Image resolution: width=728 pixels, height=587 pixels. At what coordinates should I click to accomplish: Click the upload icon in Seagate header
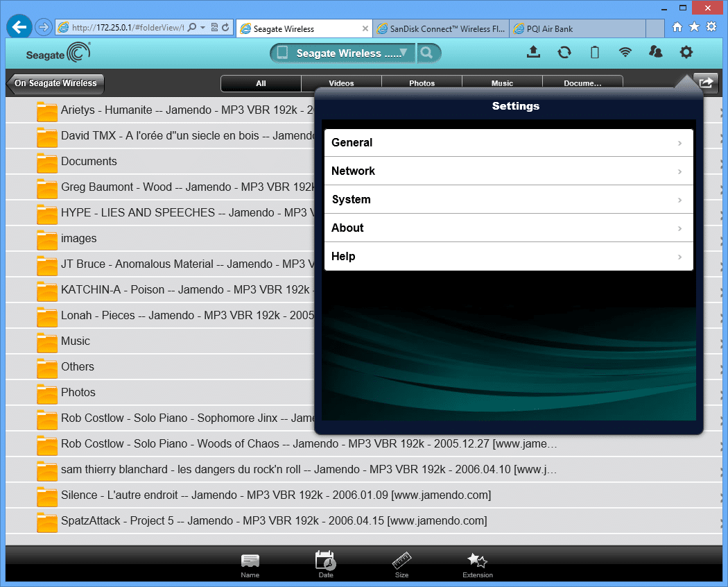[x=533, y=52]
